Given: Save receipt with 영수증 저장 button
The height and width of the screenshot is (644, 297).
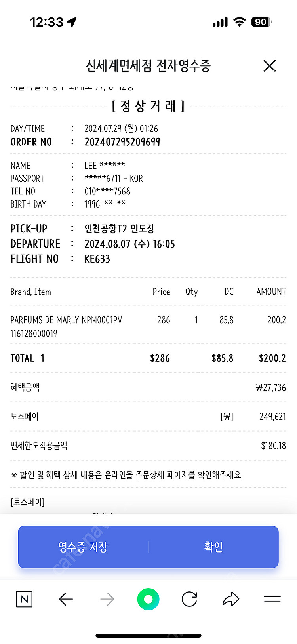Looking at the screenshot, I should click(83, 547).
